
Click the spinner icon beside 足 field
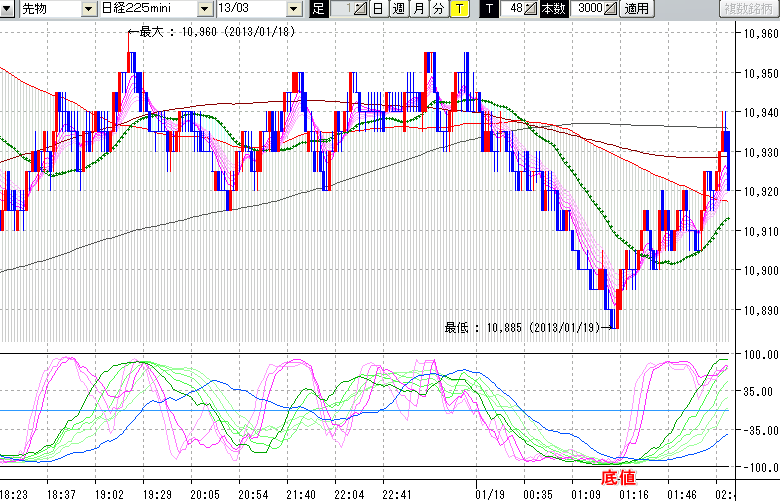click(361, 9)
